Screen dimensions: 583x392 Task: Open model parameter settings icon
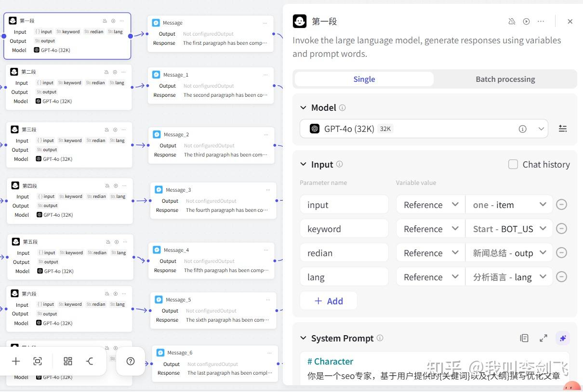pyautogui.click(x=562, y=129)
